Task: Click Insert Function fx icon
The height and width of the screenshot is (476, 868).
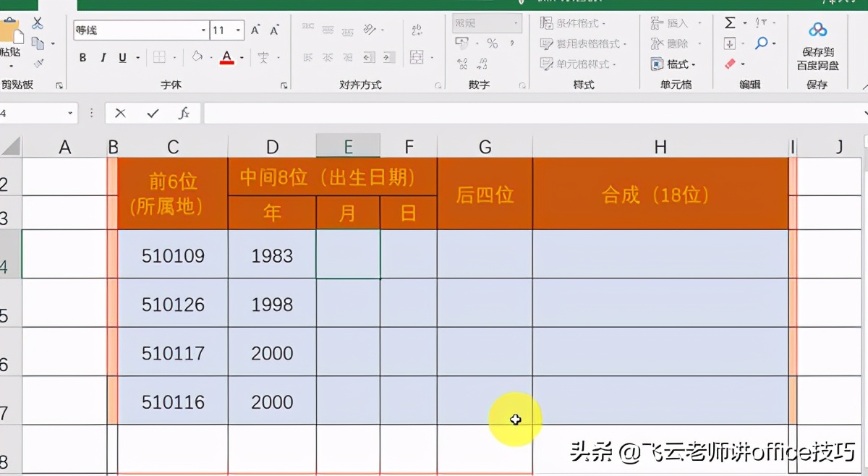Action: click(184, 113)
